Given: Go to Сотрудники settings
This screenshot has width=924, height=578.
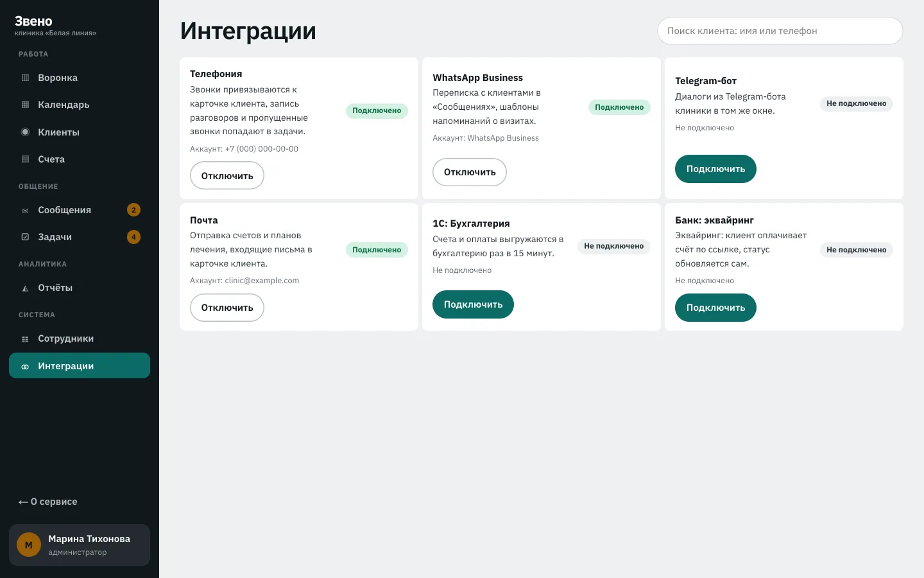Looking at the screenshot, I should click(80, 338).
